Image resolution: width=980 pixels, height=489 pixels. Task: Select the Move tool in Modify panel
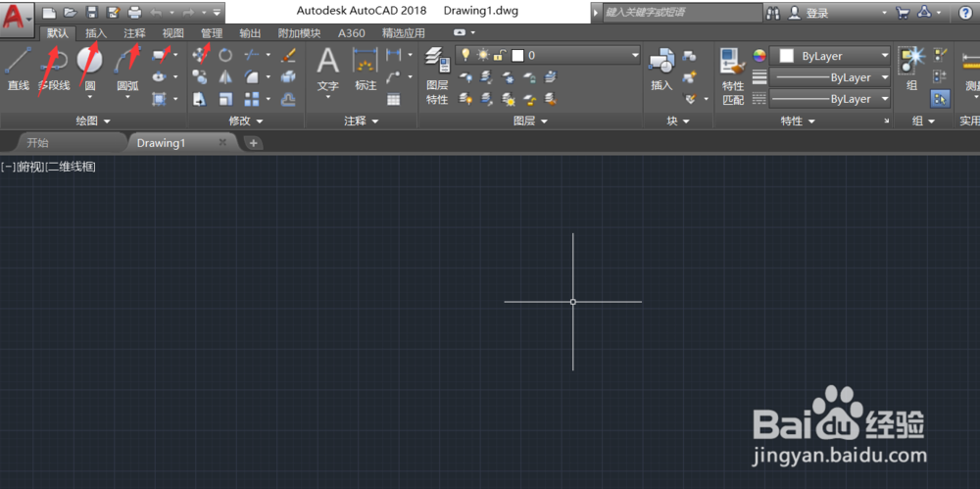[200, 56]
